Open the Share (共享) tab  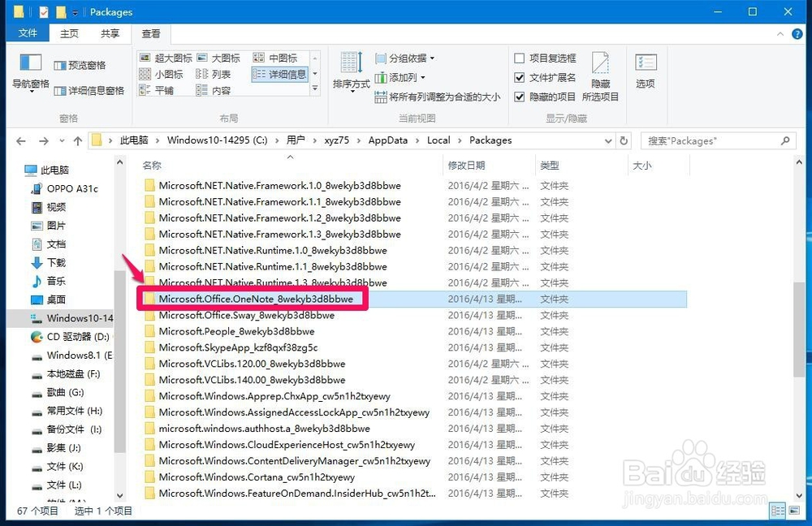(x=110, y=33)
